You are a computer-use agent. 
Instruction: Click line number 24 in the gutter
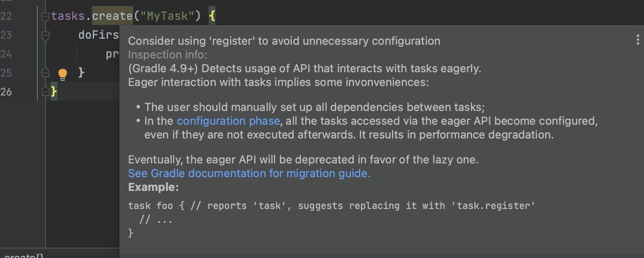6,54
